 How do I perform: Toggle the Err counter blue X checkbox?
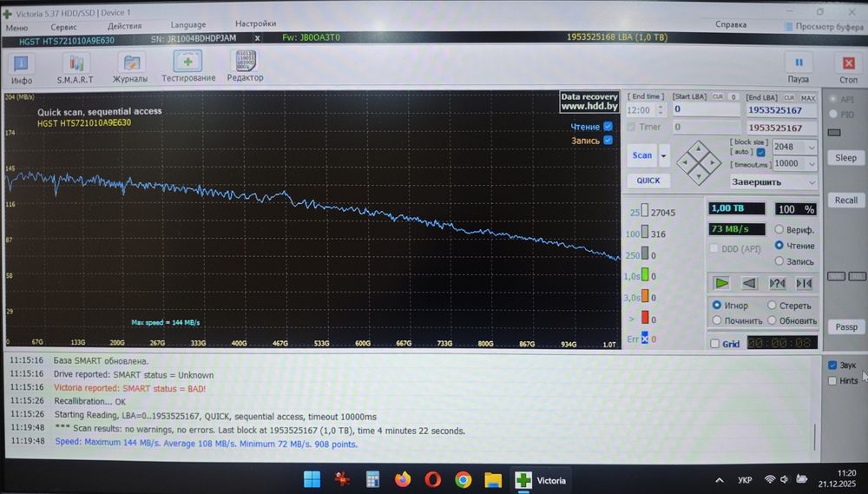click(644, 338)
